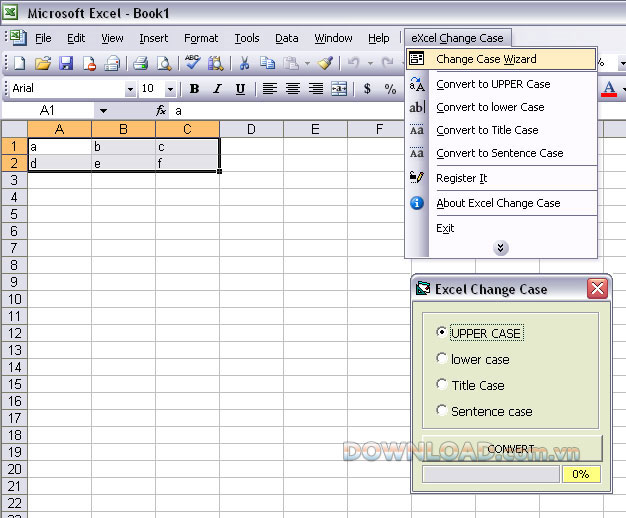This screenshot has height=518, width=626.
Task: Select the UPPER CASE radio button
Action: (x=441, y=332)
